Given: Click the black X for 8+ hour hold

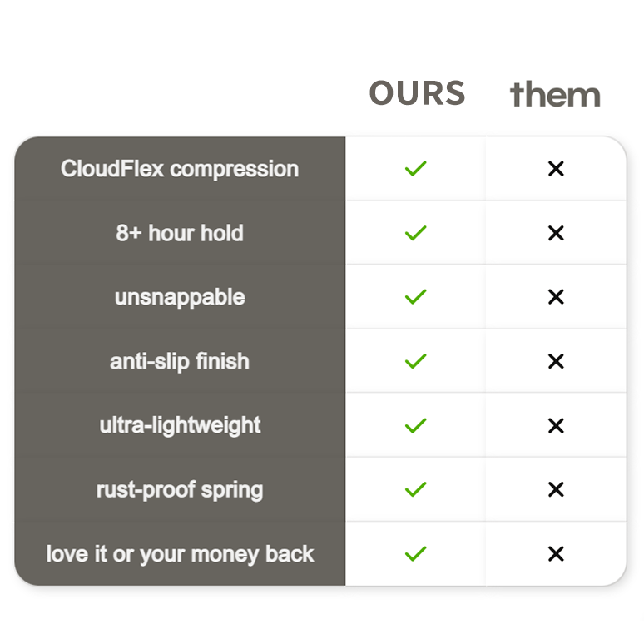Looking at the screenshot, I should coord(556,233).
